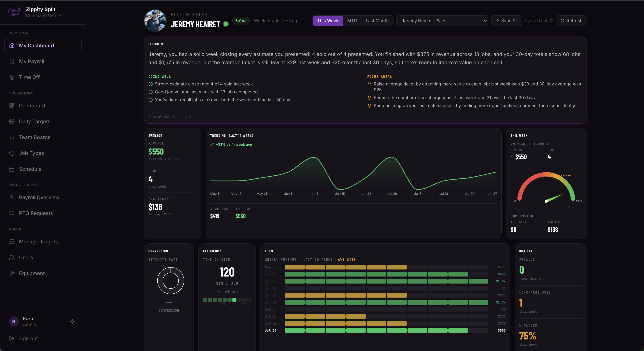The image size is (644, 351).
Task: Switch to the MTD period
Action: (x=352, y=21)
